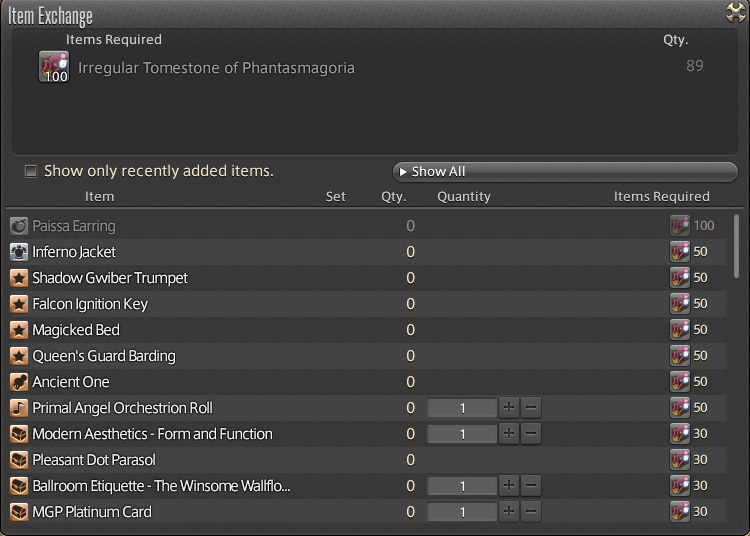Image resolution: width=750 pixels, height=536 pixels.
Task: Select Primal Angel Orchestrion Roll item name
Action: (122, 408)
